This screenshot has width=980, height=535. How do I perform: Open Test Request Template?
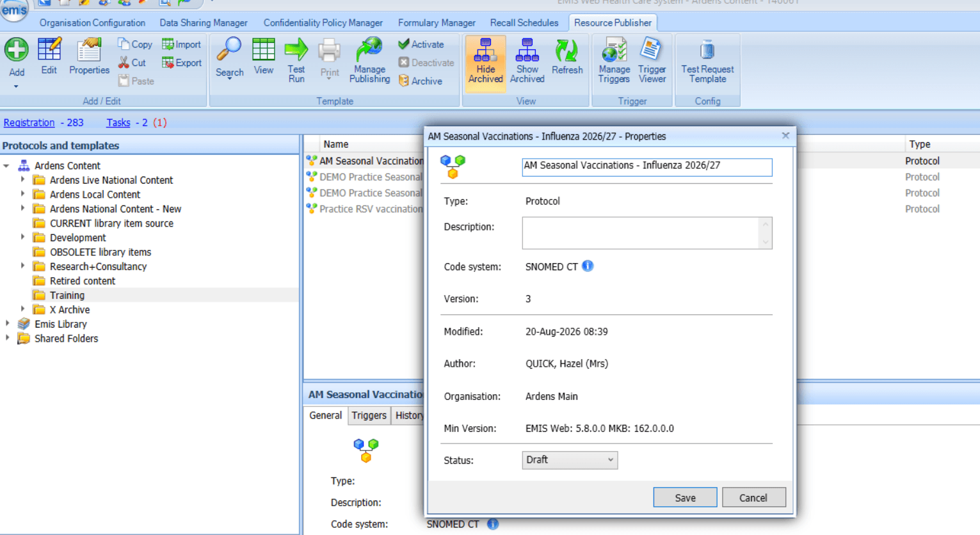[707, 61]
